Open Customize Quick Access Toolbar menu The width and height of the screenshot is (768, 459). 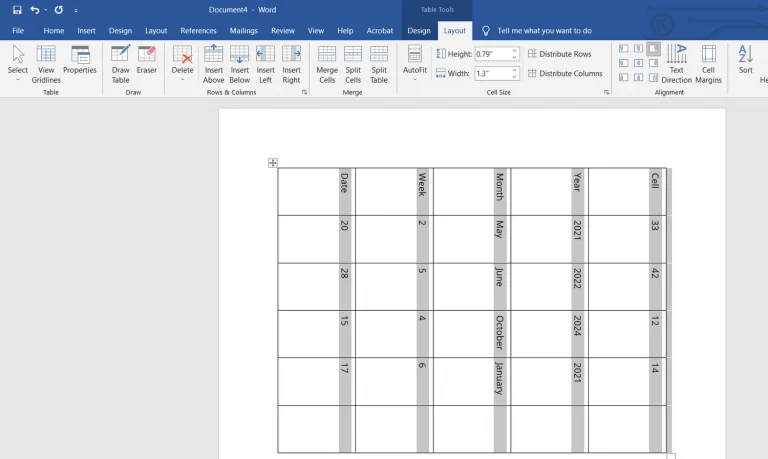pos(76,10)
